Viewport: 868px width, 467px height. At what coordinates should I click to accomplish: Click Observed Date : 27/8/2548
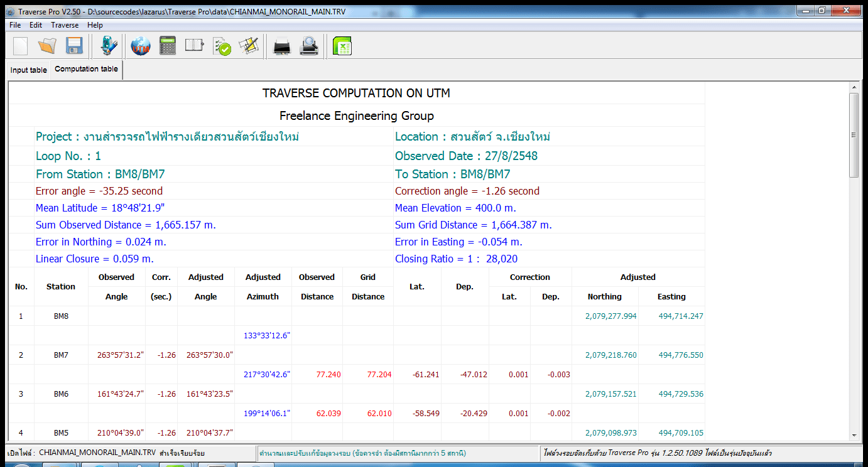point(466,156)
